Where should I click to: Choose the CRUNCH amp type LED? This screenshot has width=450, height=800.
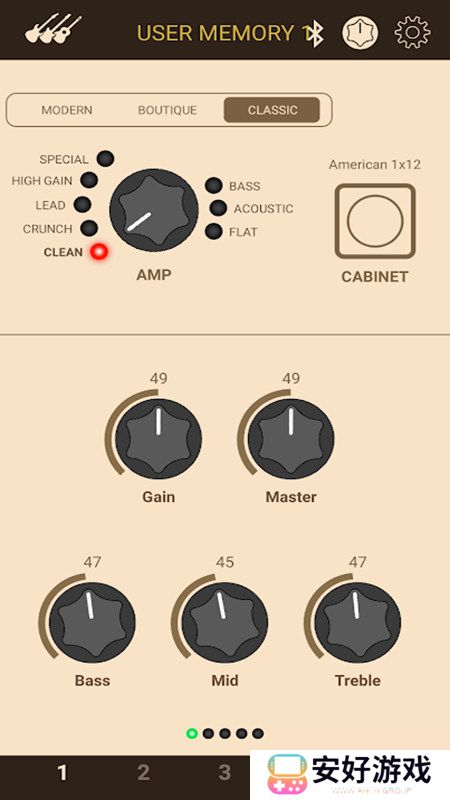tap(89, 228)
